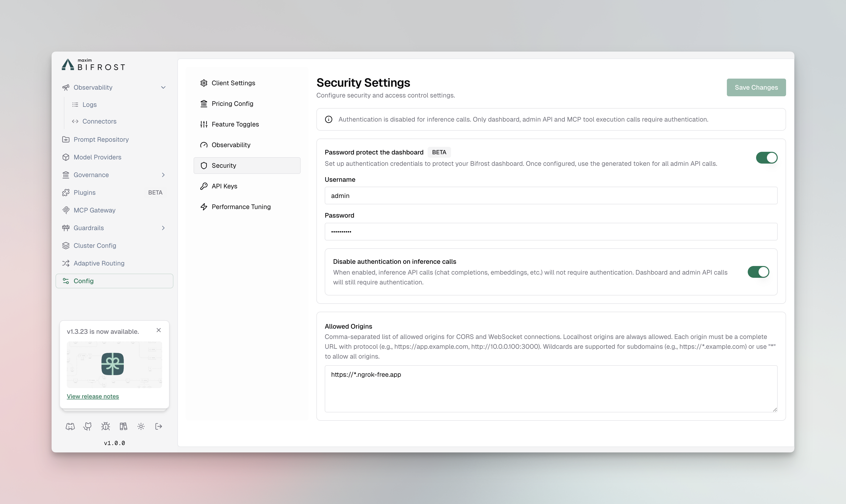Click the logout icon at the bottom

[x=158, y=426]
